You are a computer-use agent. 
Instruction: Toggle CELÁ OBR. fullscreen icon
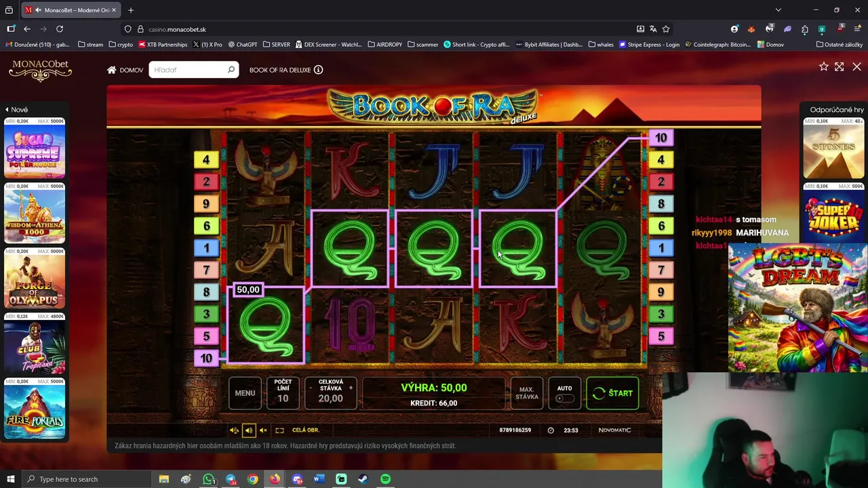click(x=279, y=430)
